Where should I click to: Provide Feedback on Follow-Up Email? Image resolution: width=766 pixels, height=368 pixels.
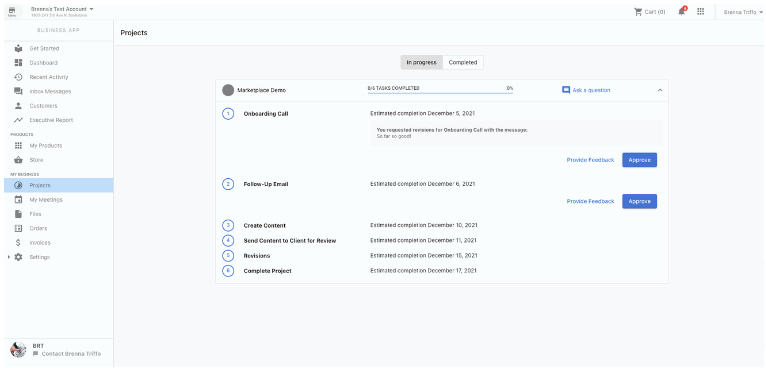point(590,201)
